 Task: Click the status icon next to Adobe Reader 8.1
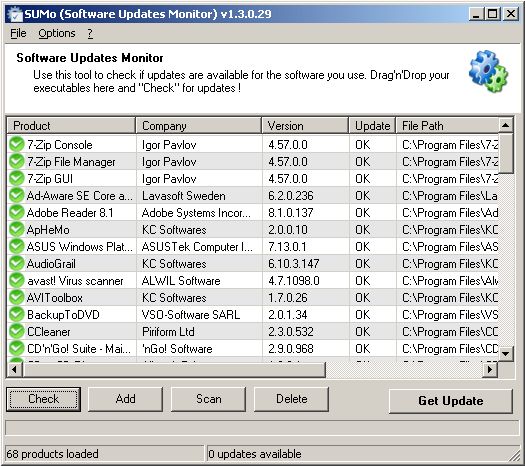click(16, 212)
